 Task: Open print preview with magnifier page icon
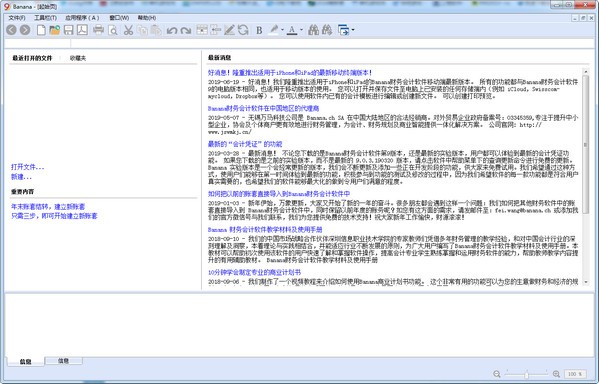113,30
